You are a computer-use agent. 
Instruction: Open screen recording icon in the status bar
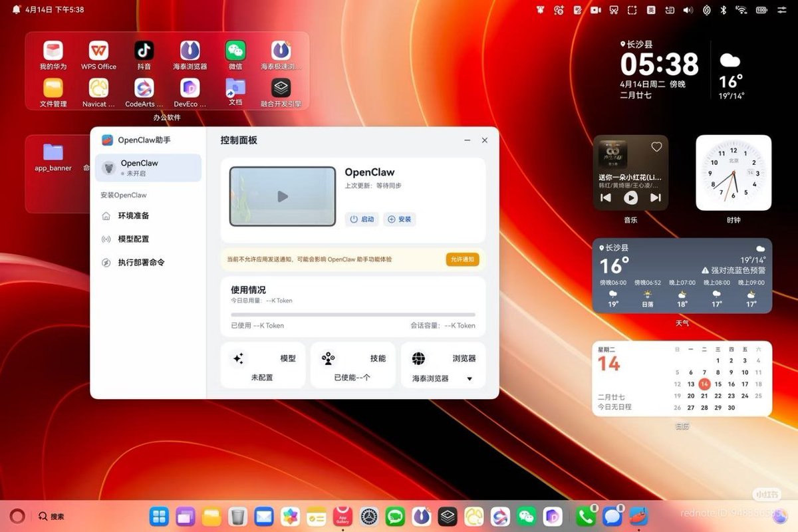pos(596,10)
